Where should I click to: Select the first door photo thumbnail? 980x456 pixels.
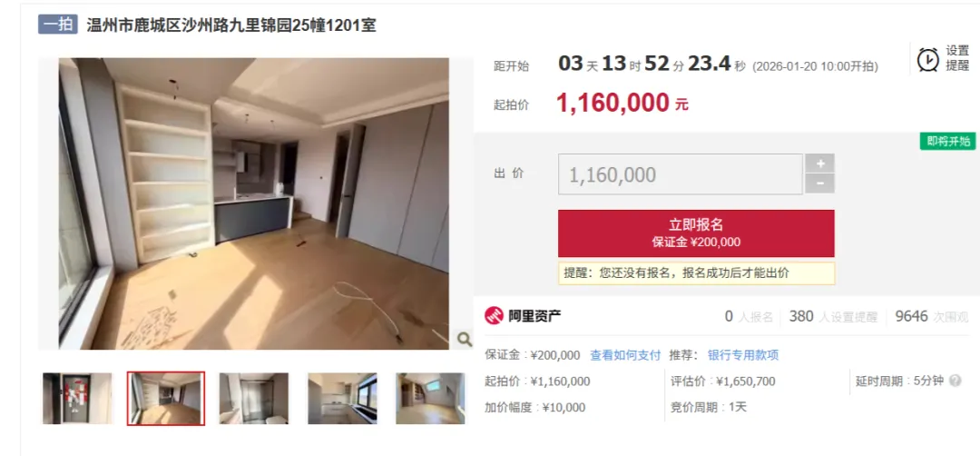pyautogui.click(x=77, y=399)
